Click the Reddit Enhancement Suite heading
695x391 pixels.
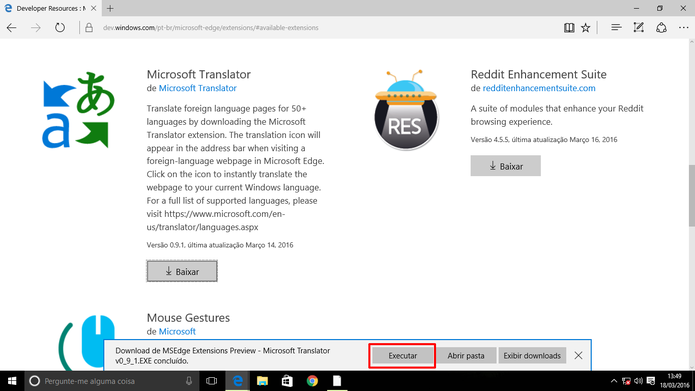[x=538, y=74]
